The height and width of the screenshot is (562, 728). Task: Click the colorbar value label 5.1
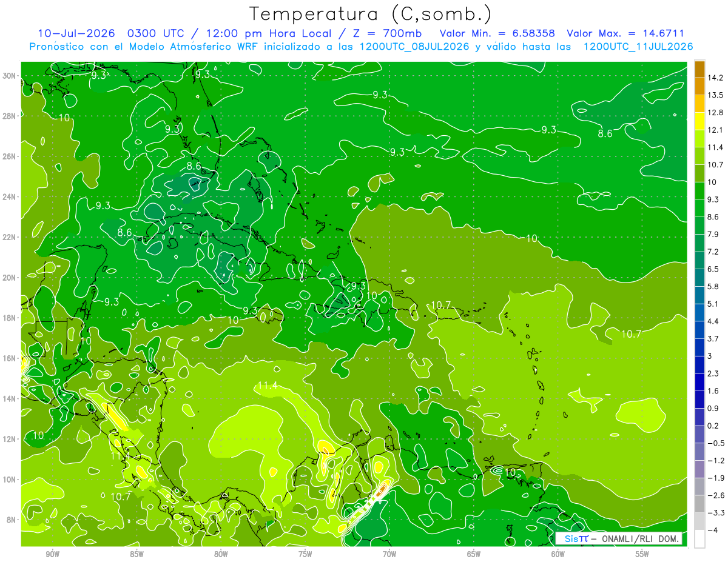coord(712,304)
